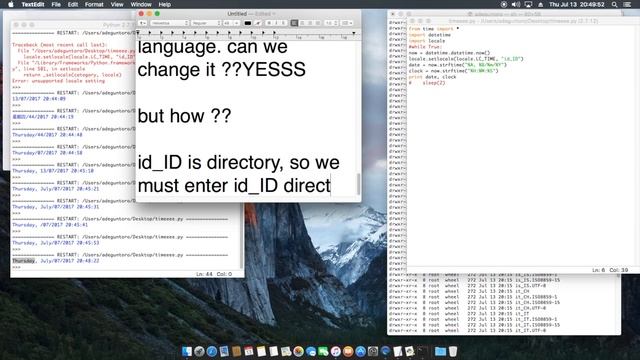Select left text alignment

(294, 23)
